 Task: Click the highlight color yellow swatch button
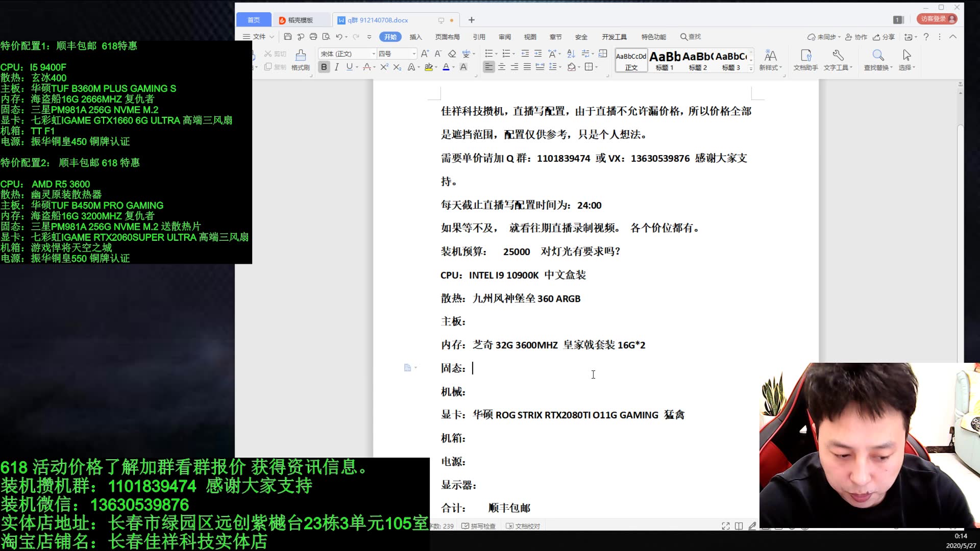click(429, 67)
